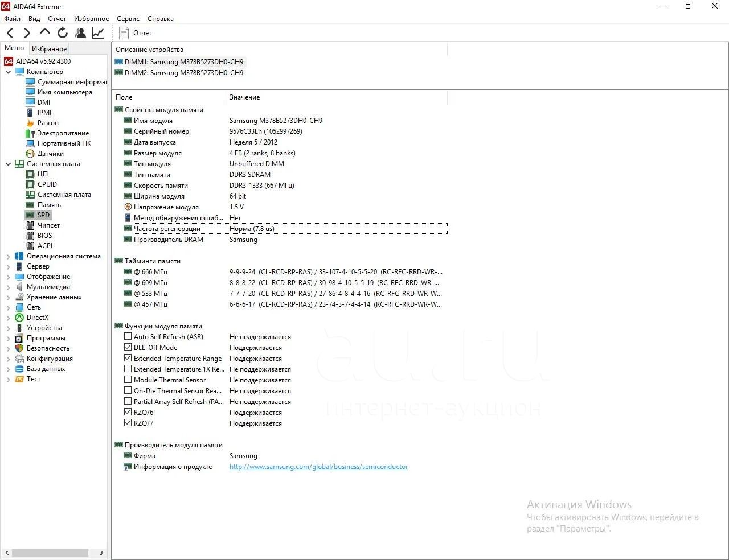Toggle the Extended Temperature Range checkbox

coord(128,359)
